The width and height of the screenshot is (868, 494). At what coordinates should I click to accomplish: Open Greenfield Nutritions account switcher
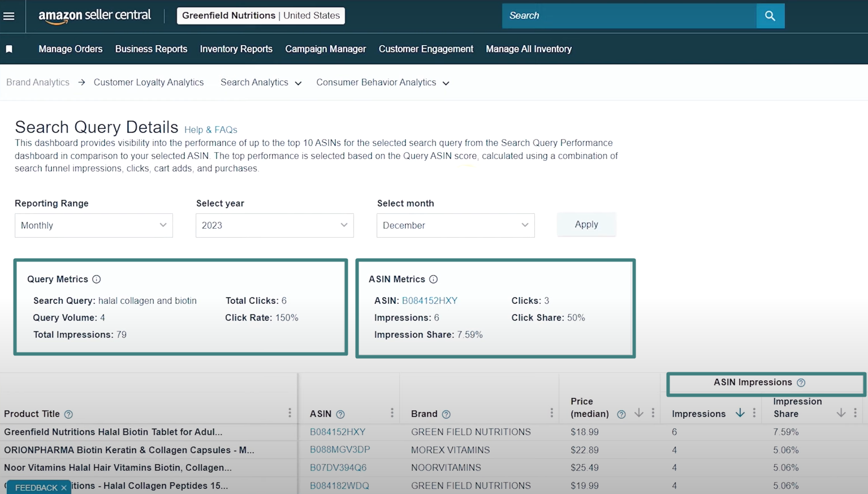pos(261,16)
